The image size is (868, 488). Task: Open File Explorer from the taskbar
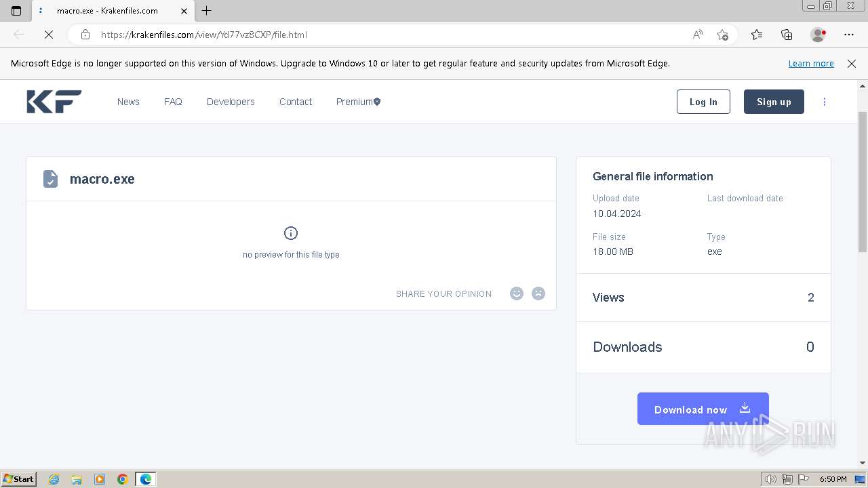coord(77,479)
